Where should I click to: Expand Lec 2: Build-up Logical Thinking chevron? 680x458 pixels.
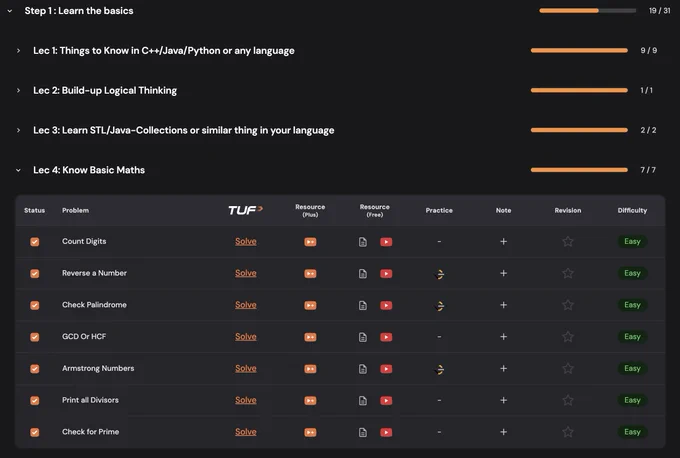(18, 91)
